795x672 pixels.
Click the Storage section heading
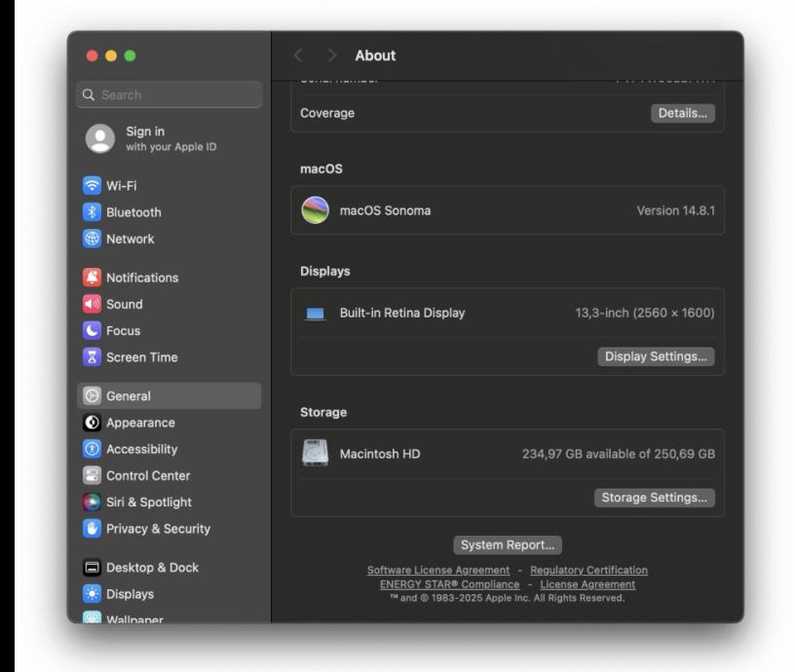tap(323, 412)
